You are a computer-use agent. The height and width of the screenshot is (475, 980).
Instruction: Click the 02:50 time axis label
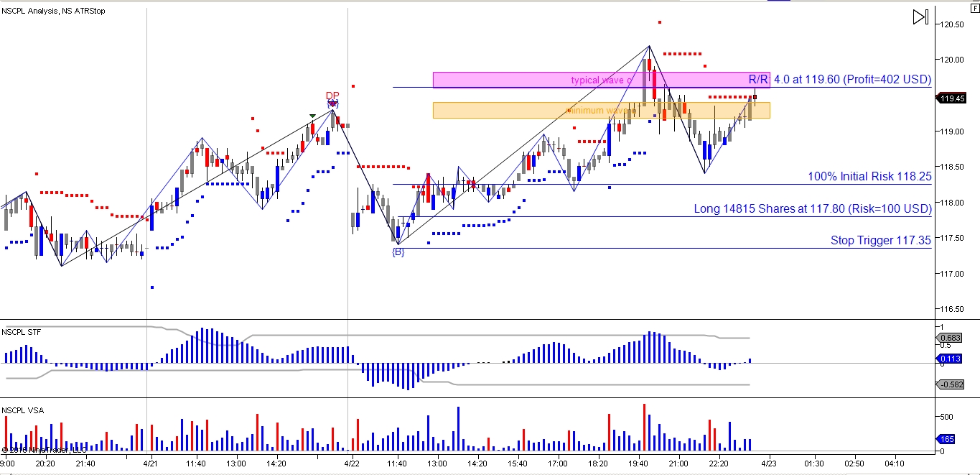pyautogui.click(x=854, y=464)
